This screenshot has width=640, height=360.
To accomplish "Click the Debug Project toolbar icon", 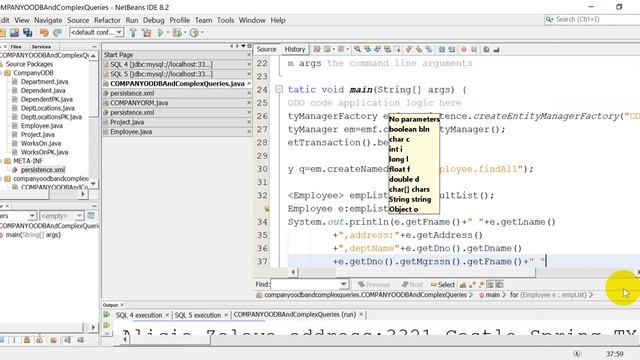I will [x=177, y=33].
